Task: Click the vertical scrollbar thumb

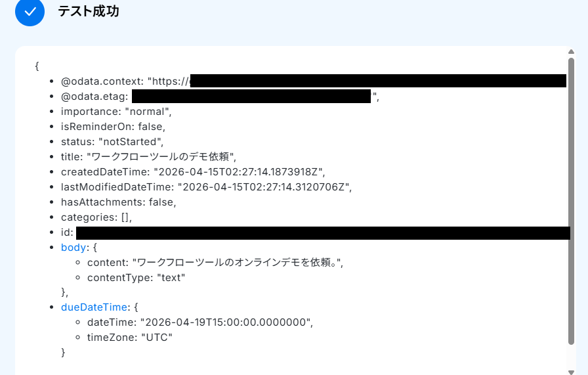Action: click(x=571, y=197)
